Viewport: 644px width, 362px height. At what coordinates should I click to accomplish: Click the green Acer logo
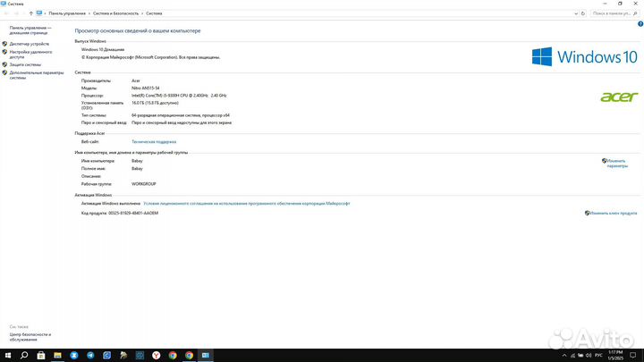pyautogui.click(x=619, y=97)
